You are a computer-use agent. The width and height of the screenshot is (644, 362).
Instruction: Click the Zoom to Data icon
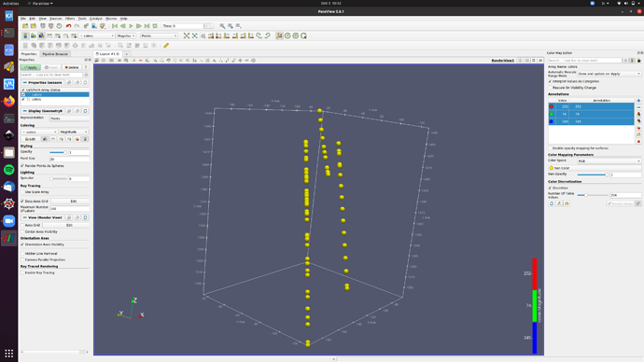[195, 35]
